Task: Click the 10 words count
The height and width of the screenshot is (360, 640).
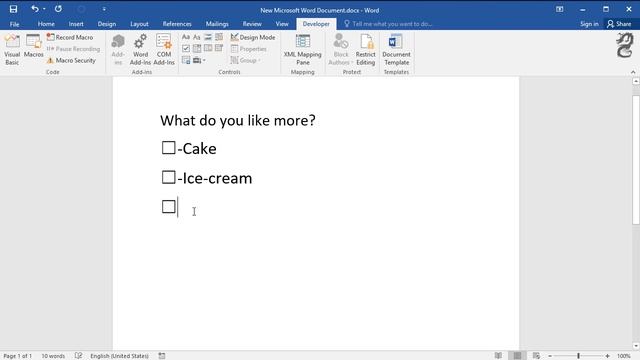Action: (53, 356)
